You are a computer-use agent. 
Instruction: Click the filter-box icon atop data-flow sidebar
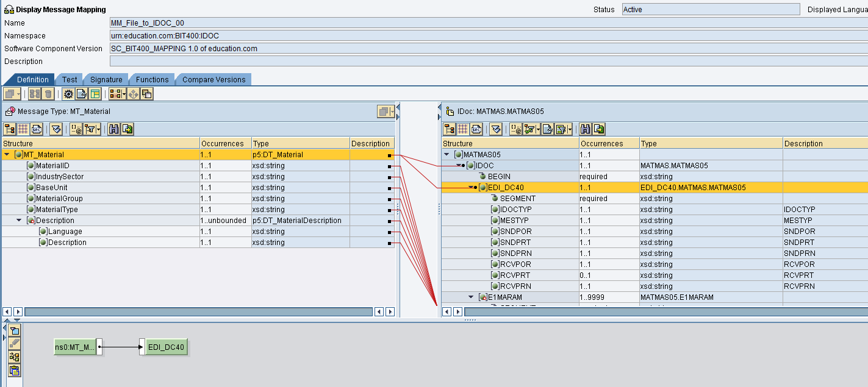(15, 330)
